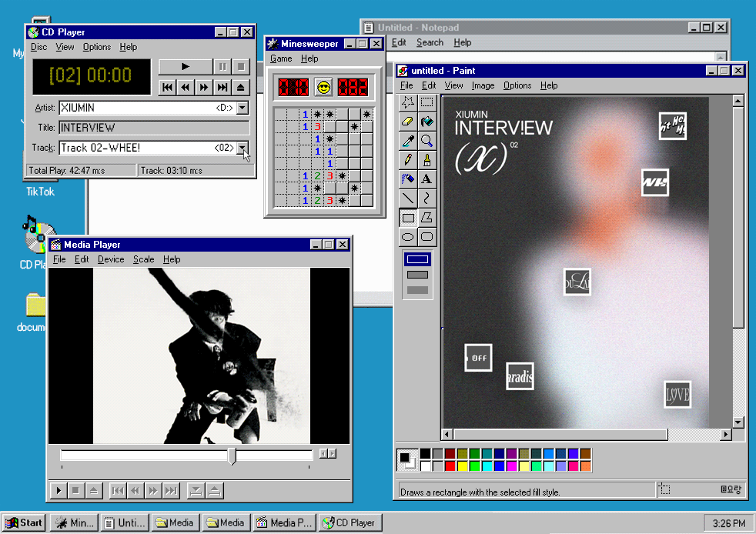Switch to Untitled Notepad taskbar button

[125, 522]
